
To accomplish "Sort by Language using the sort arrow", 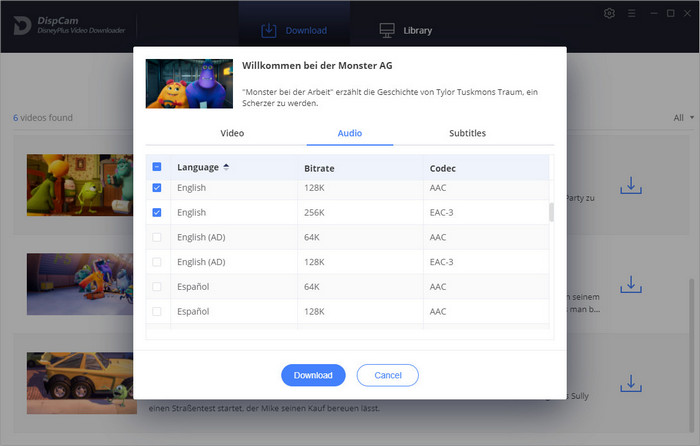I will [226, 167].
